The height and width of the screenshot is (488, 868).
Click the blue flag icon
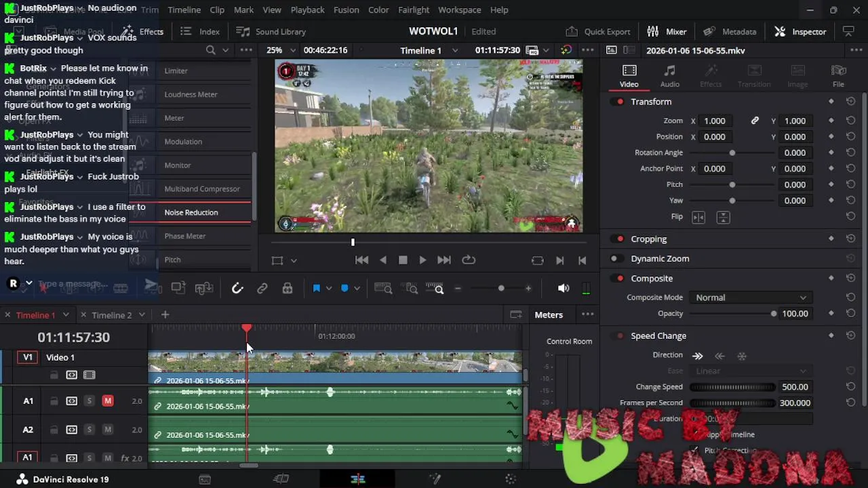(x=316, y=289)
